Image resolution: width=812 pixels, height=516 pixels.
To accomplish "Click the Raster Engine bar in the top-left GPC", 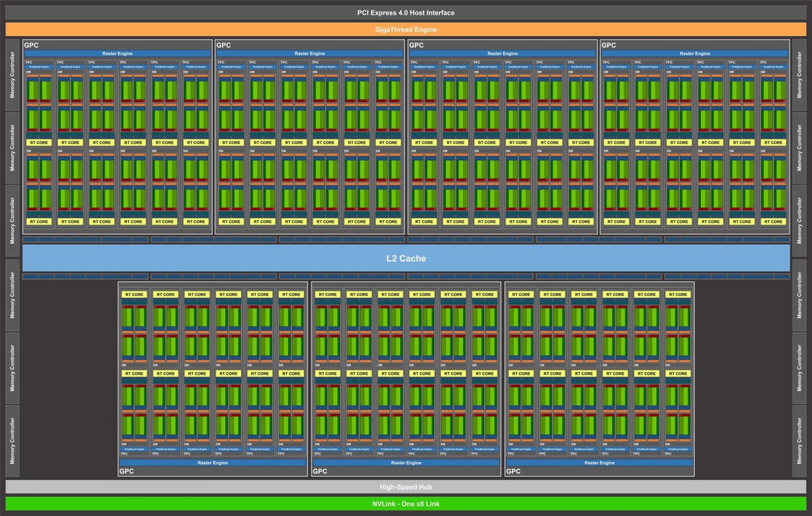I will [x=117, y=54].
